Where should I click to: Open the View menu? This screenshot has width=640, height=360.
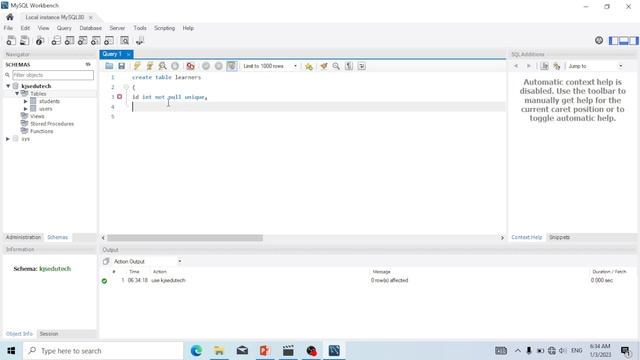[x=43, y=28]
